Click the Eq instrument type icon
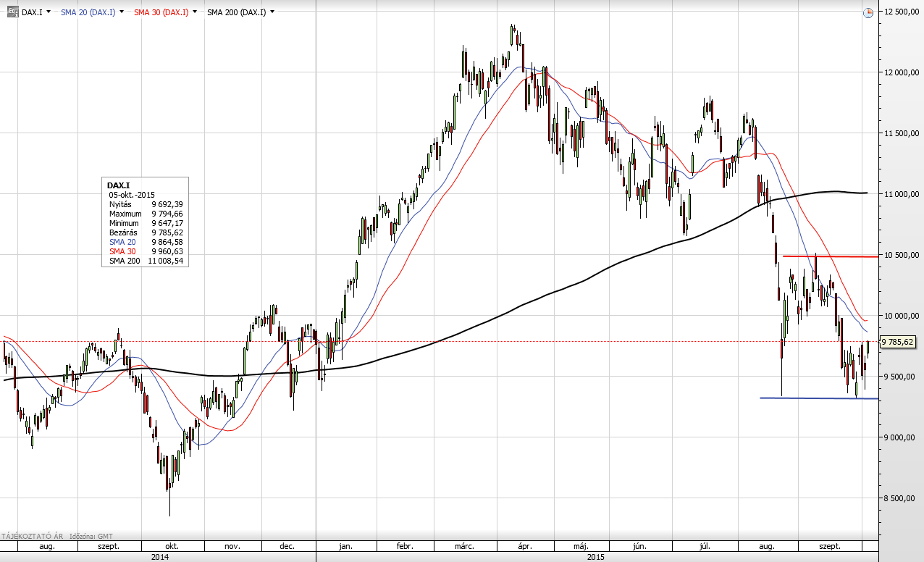 (x=12, y=12)
